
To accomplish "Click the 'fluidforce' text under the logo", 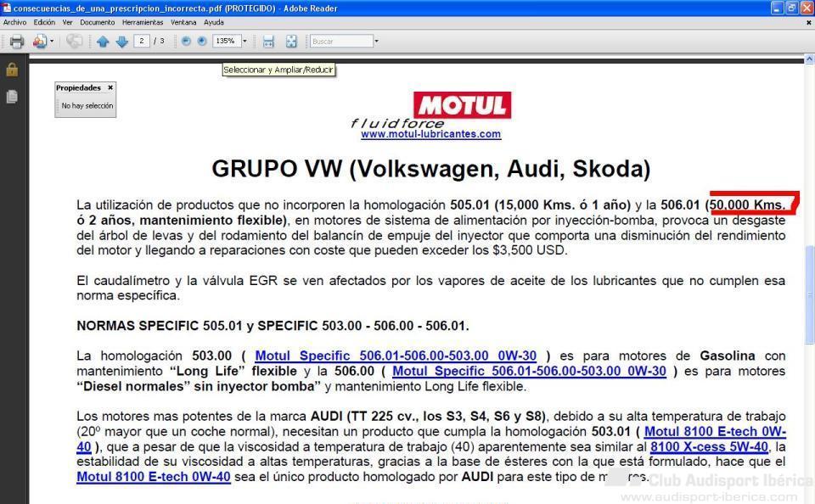I will pyautogui.click(x=397, y=124).
